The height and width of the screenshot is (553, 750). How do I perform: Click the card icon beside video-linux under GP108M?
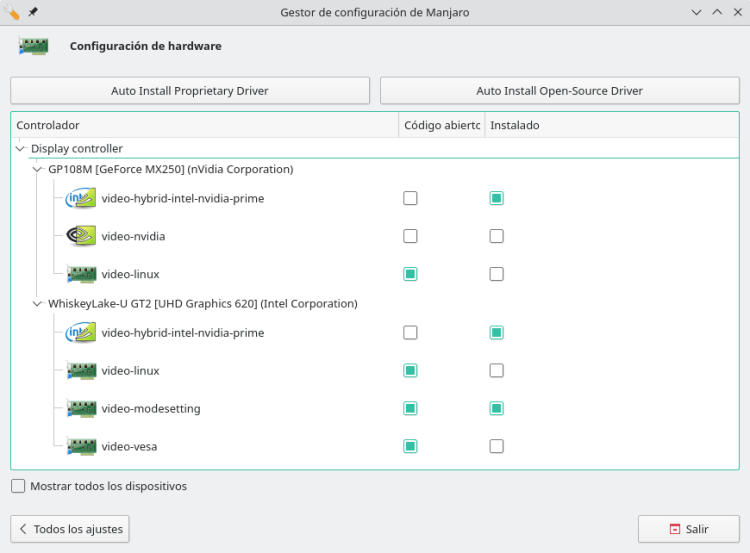[80, 275]
